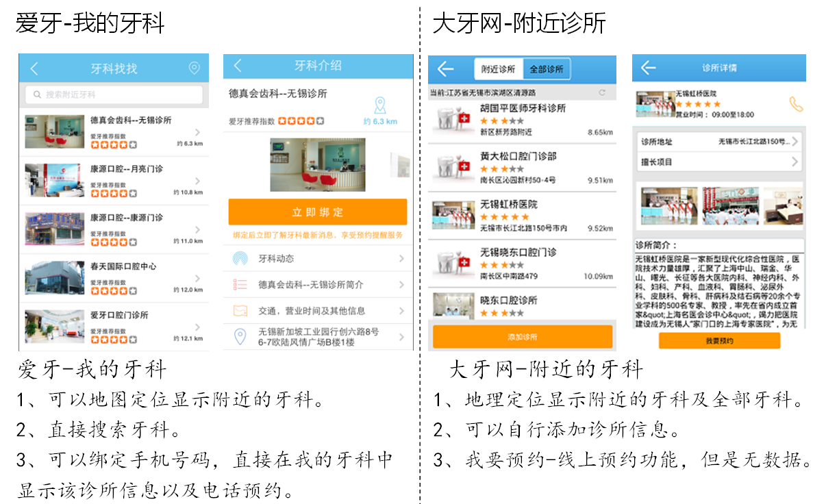View the bedroom photo in 诊所详情 gallery
826x504 pixels.
tap(784, 205)
